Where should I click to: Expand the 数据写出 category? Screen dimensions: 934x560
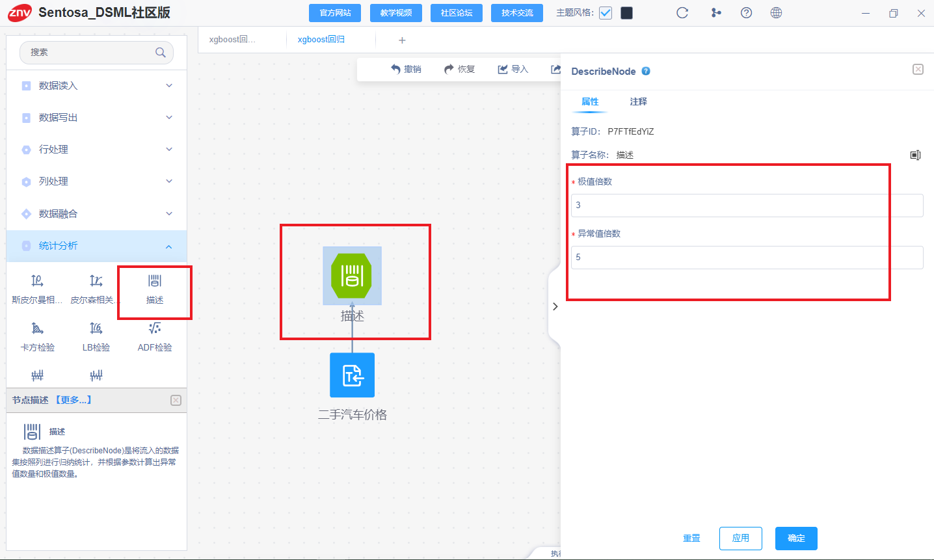point(96,118)
